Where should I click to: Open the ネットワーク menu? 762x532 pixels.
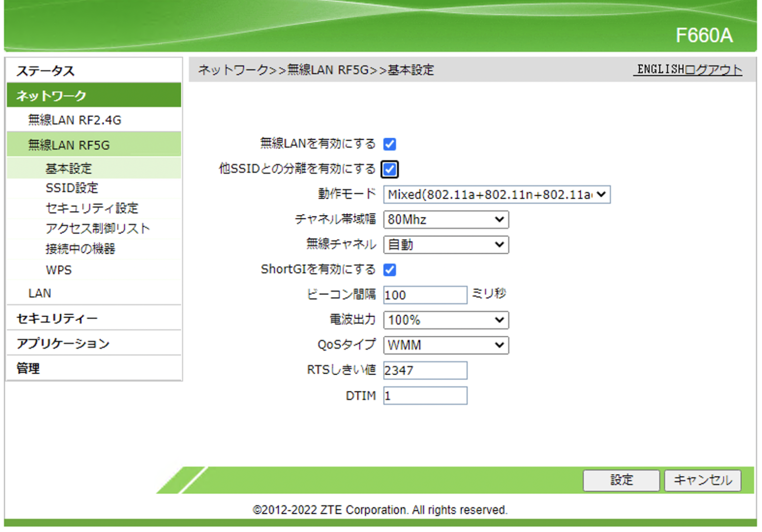(x=94, y=95)
